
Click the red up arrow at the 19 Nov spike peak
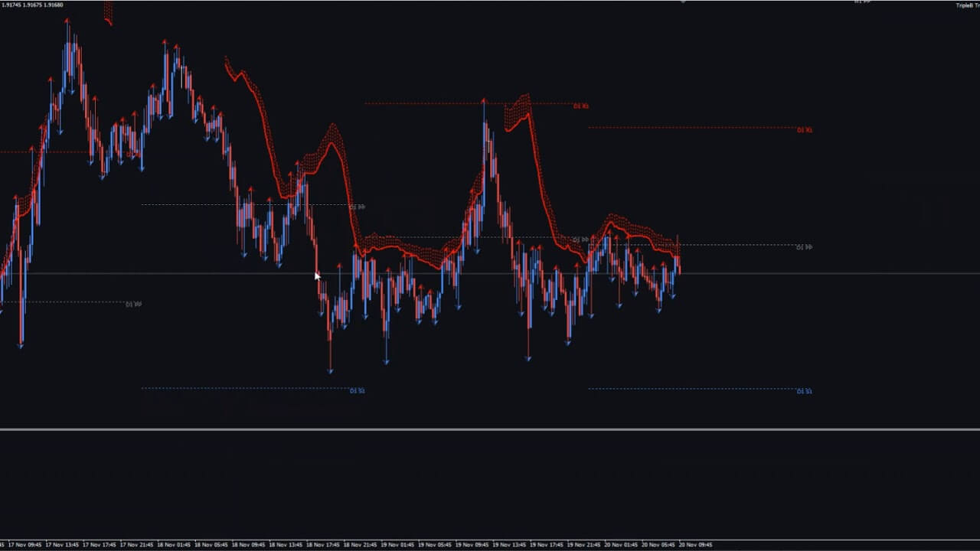[483, 99]
